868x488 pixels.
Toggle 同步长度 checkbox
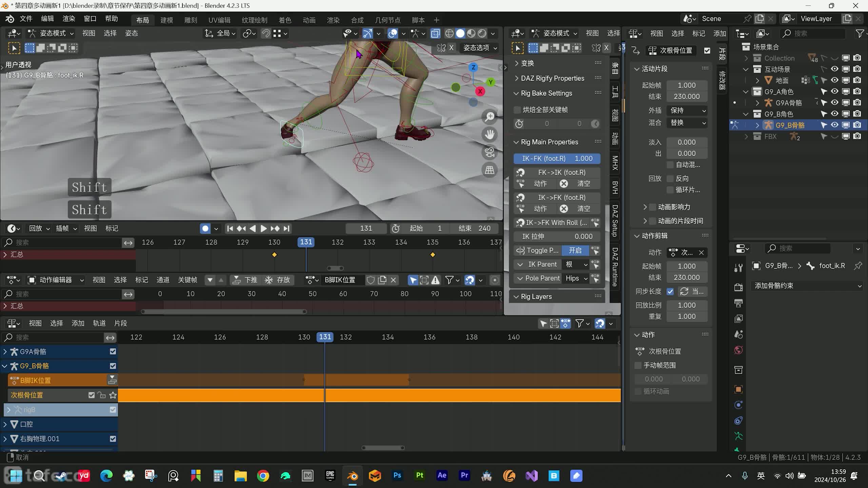coord(670,291)
